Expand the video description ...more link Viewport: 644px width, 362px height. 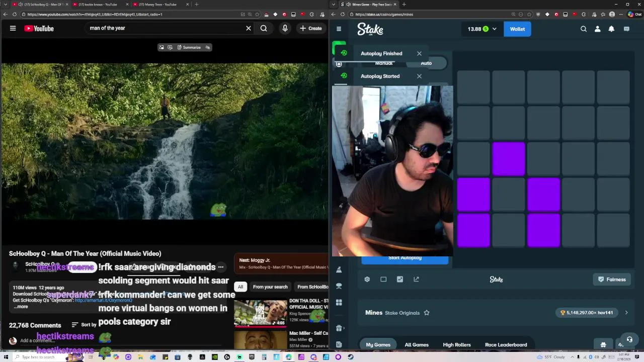(21, 307)
